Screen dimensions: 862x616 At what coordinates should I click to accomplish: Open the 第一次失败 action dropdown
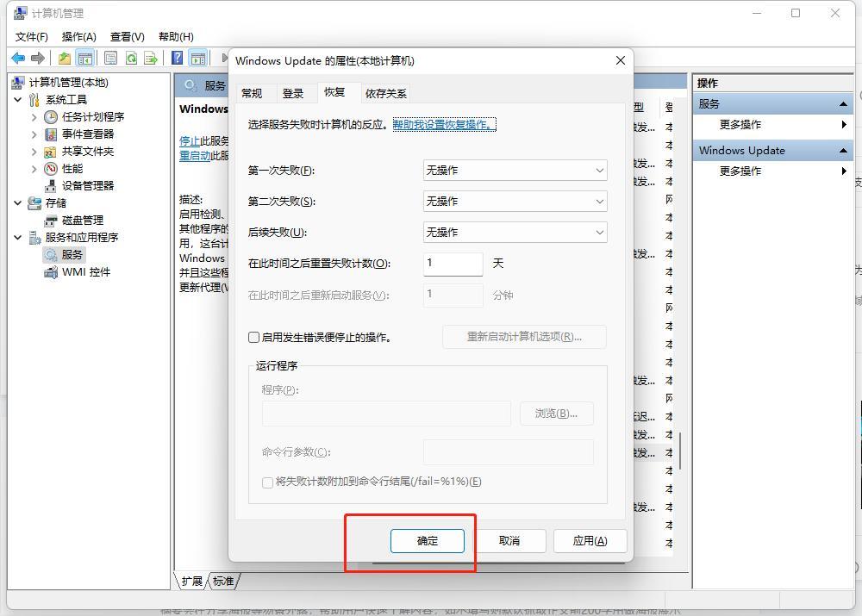[x=515, y=171]
